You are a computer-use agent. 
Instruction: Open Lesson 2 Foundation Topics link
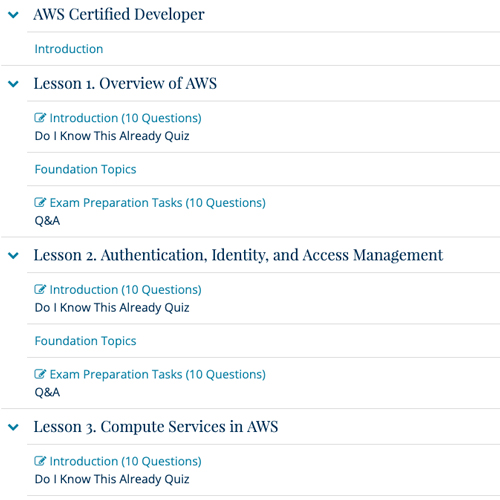tap(86, 341)
